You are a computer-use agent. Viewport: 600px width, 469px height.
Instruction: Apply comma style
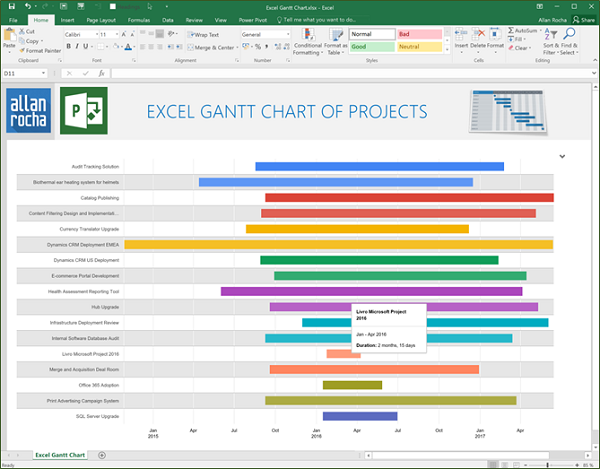(x=266, y=47)
